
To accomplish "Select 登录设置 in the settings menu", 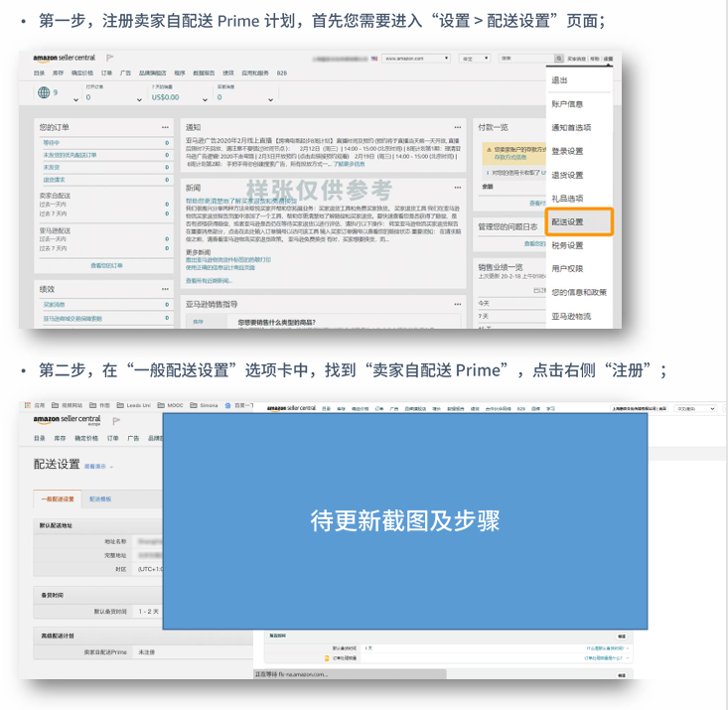I will [x=567, y=151].
